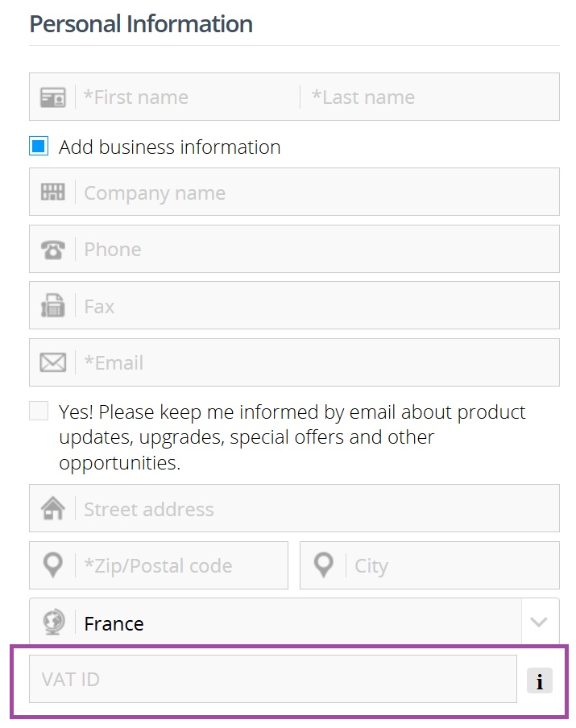Expand the country dropdown chevron
The height and width of the screenshot is (728, 576).
tap(539, 622)
